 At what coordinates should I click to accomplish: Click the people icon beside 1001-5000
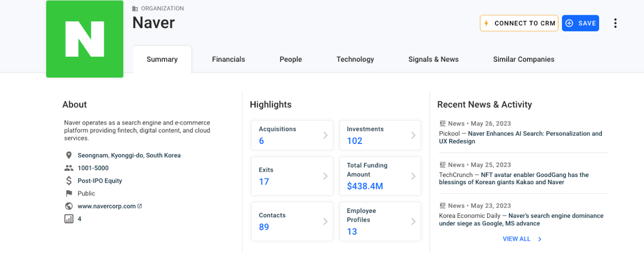[69, 168]
